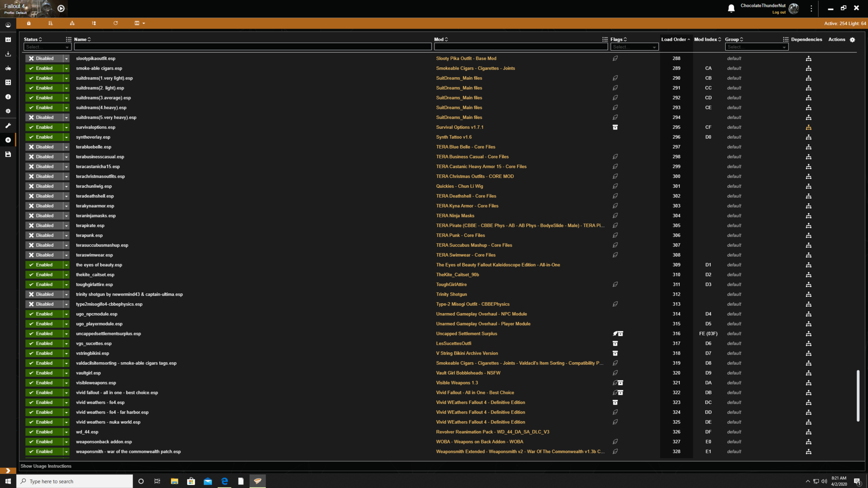Sort by the Mod Index column header

tap(708, 40)
